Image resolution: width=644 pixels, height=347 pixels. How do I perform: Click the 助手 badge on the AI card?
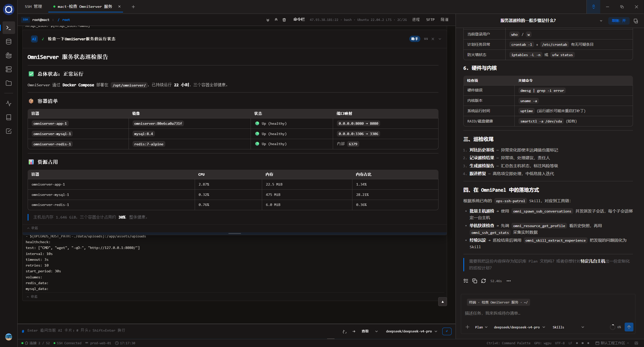tap(415, 39)
